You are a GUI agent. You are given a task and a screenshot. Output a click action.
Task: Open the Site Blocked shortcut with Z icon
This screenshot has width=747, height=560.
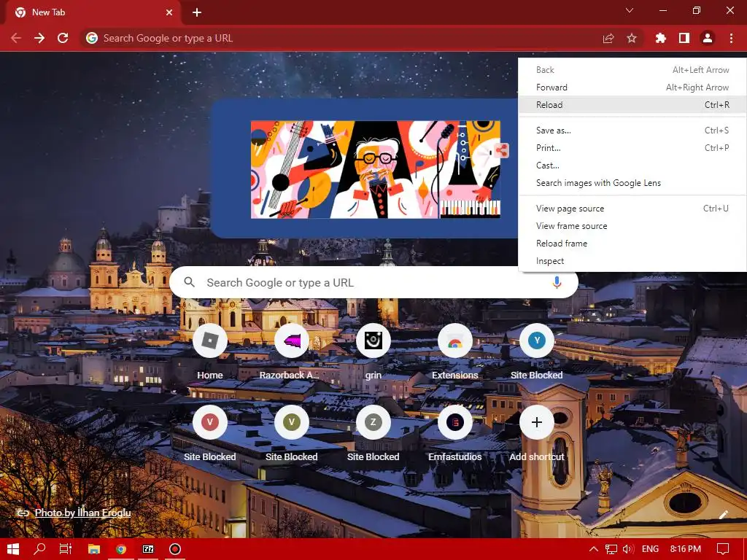pyautogui.click(x=373, y=434)
